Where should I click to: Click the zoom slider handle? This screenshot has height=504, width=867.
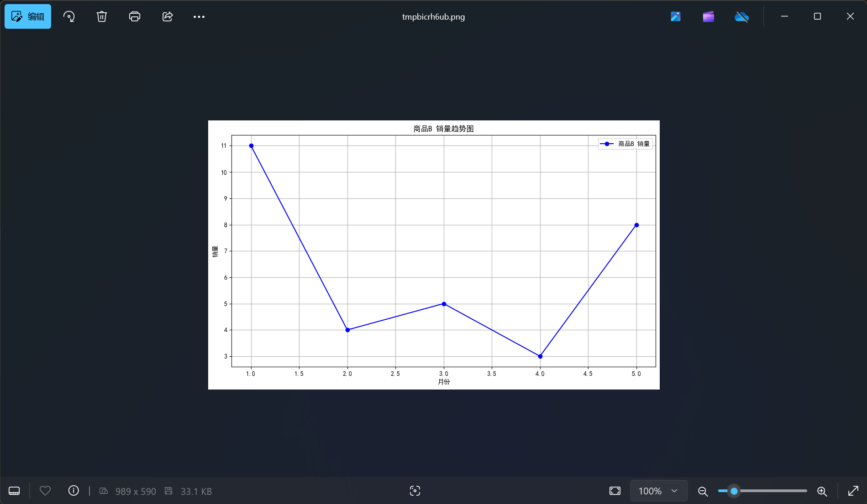(x=734, y=491)
